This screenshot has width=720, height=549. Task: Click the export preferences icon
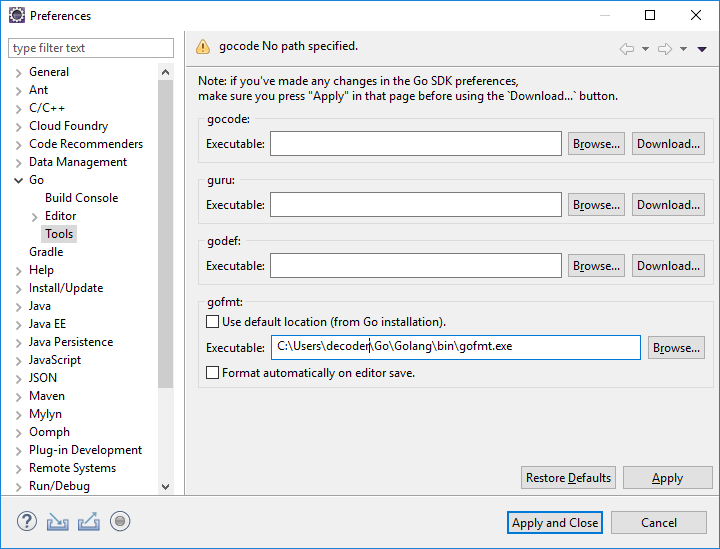coord(88,521)
